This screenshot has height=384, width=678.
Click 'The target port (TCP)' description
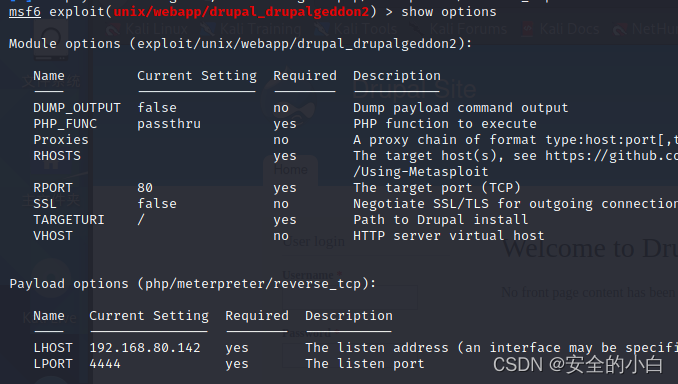437,188
